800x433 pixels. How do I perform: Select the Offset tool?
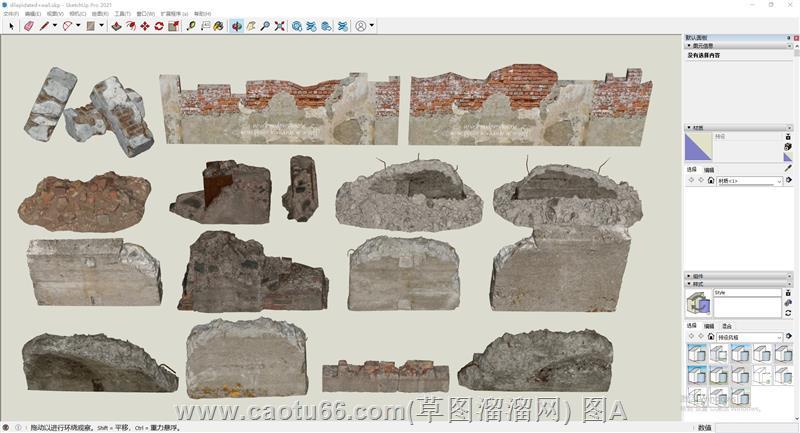coord(131,26)
